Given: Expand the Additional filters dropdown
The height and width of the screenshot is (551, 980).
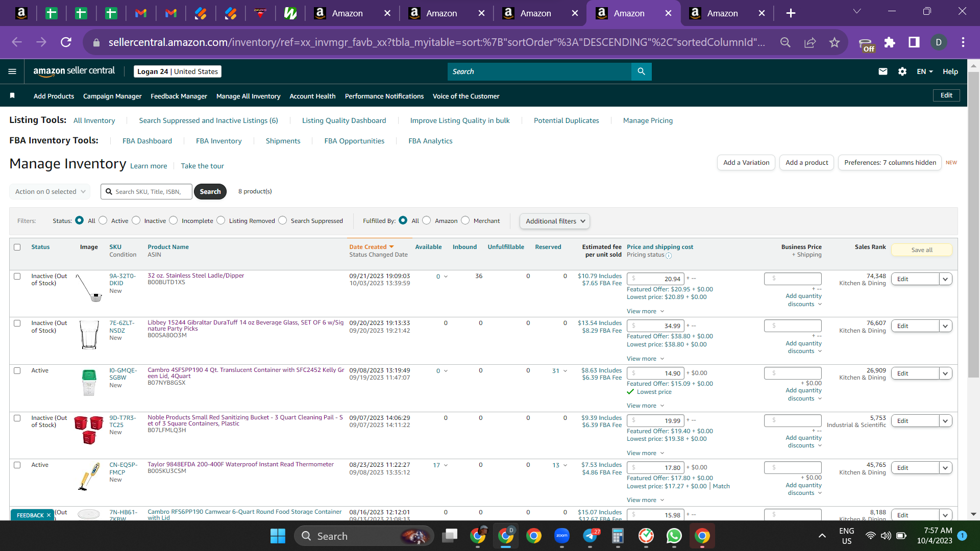Looking at the screenshot, I should click(x=555, y=221).
